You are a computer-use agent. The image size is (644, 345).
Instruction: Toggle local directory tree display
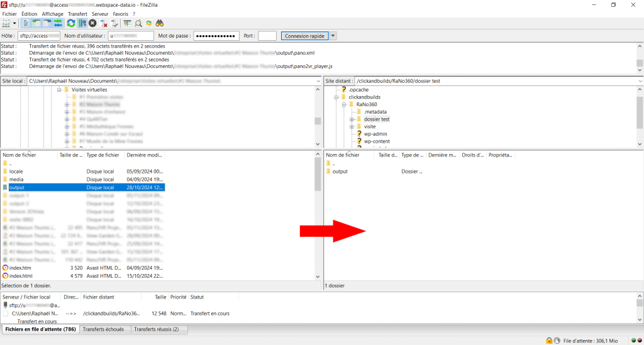[36, 23]
